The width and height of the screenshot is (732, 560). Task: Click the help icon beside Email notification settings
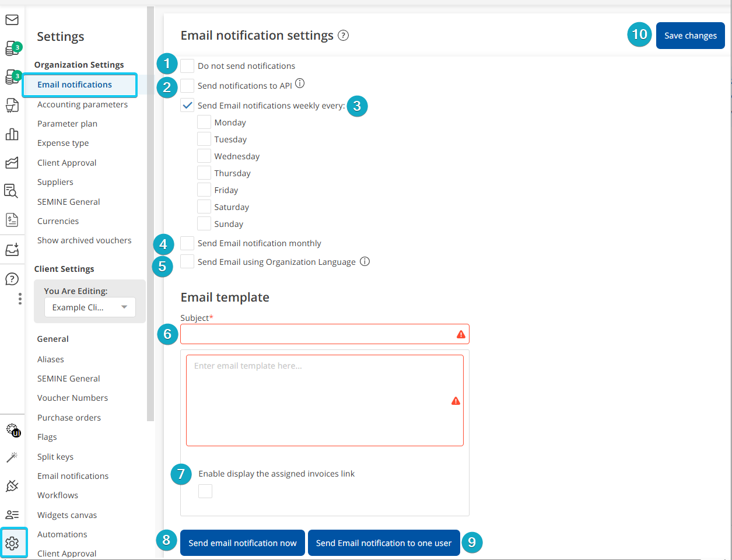coord(344,36)
